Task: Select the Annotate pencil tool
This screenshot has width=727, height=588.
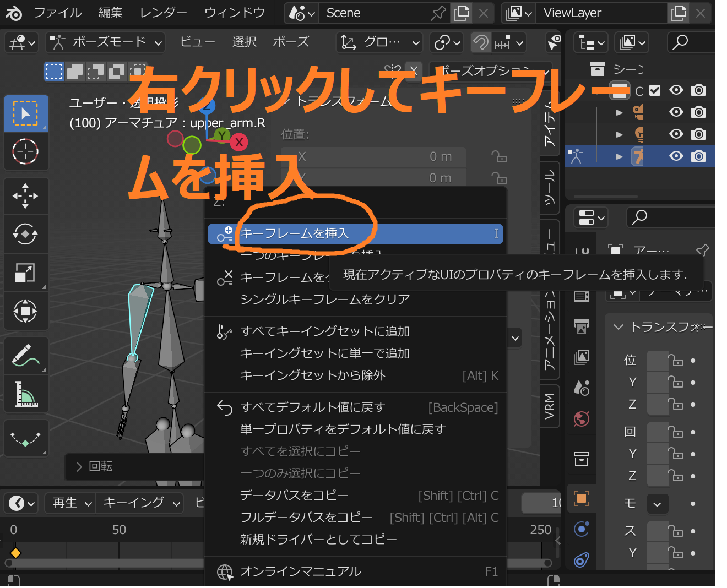Action: coord(25,355)
